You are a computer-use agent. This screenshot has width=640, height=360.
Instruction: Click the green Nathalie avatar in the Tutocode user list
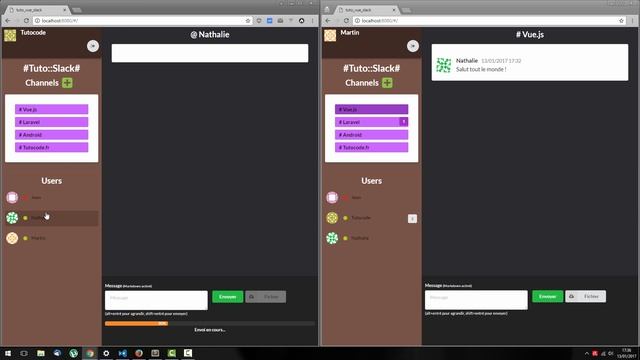12,218
